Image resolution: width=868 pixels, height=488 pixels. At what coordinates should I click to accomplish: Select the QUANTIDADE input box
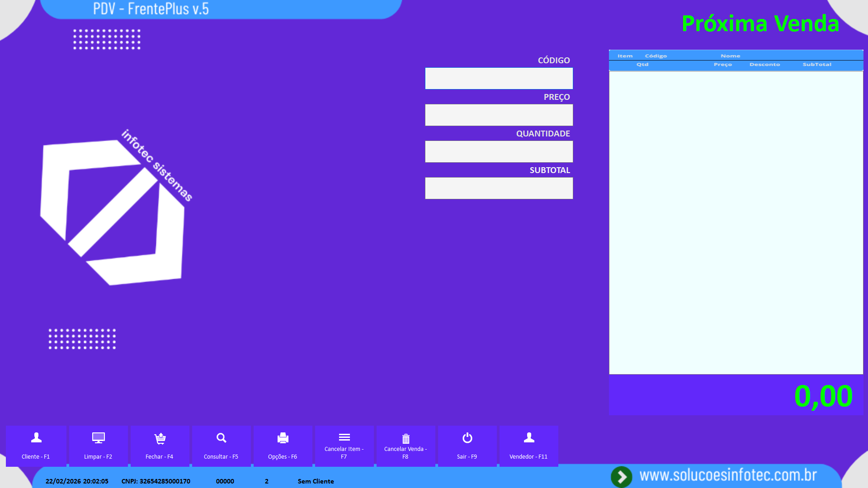(x=499, y=152)
